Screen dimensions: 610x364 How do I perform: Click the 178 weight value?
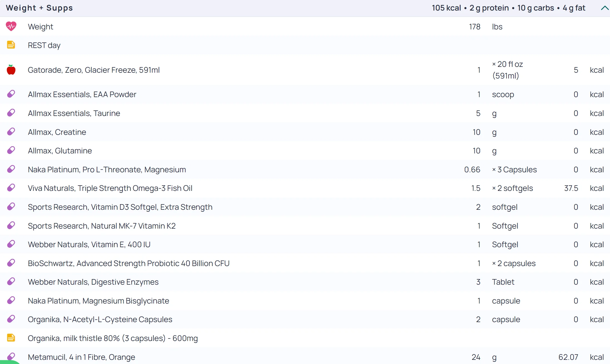(474, 27)
